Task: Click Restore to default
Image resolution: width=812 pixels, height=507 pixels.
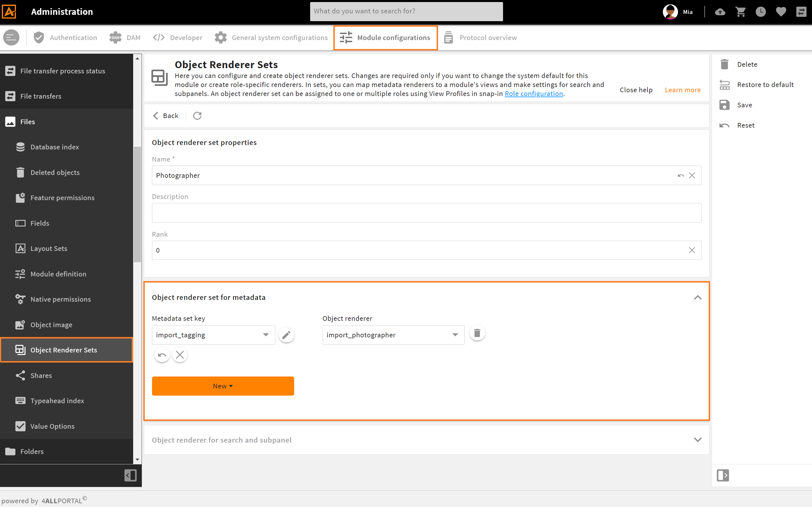Action: tap(757, 84)
